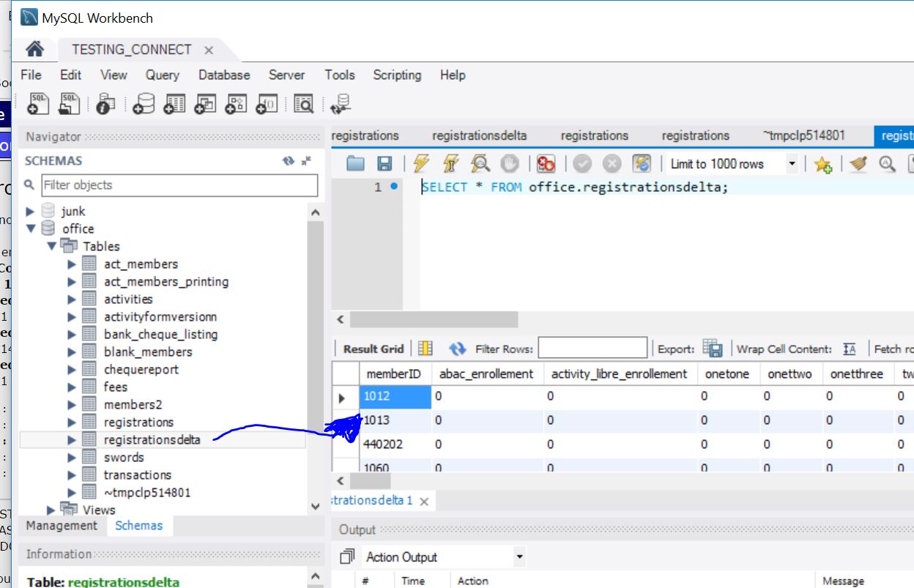Click the Filter Rows input field

tap(592, 347)
